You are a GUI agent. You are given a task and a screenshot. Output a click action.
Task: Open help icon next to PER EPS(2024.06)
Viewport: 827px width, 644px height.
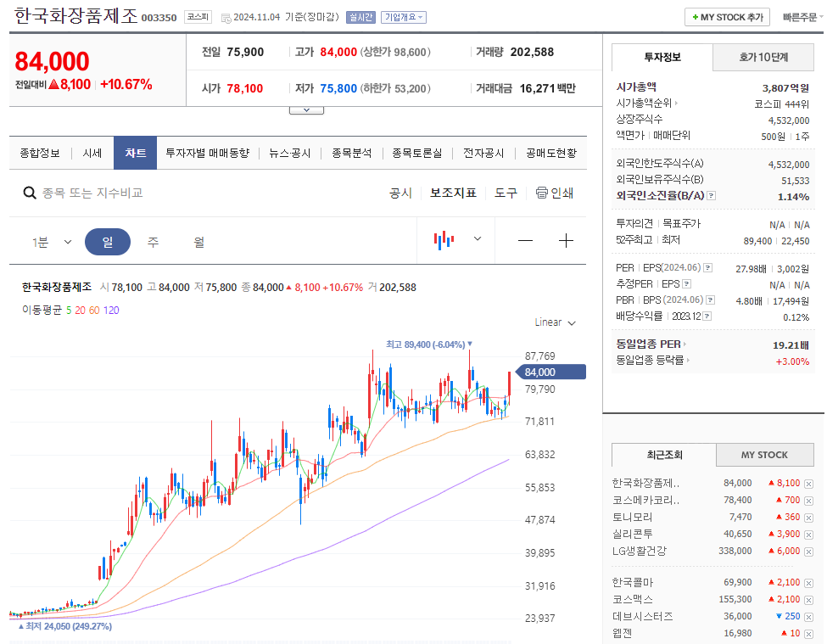tap(707, 268)
